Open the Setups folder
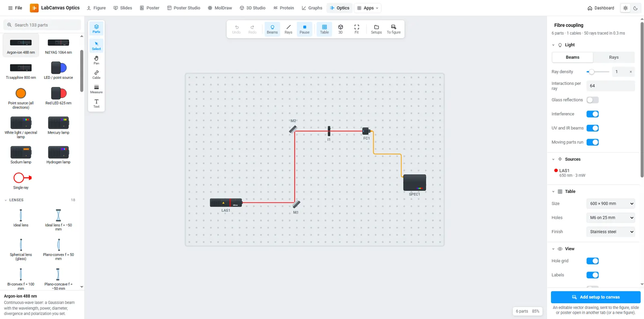Image resolution: width=644 pixels, height=319 pixels. pyautogui.click(x=376, y=29)
